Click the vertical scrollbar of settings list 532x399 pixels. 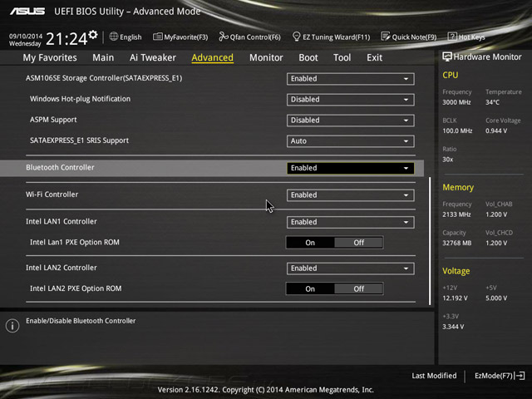point(430,241)
